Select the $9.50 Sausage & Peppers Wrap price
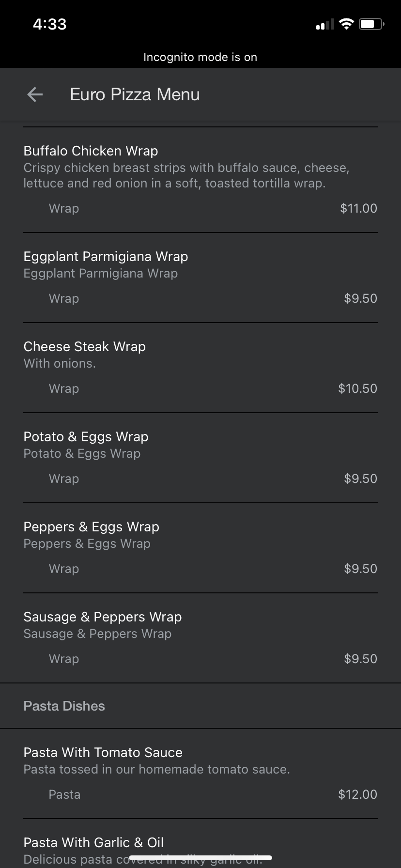 tap(360, 659)
